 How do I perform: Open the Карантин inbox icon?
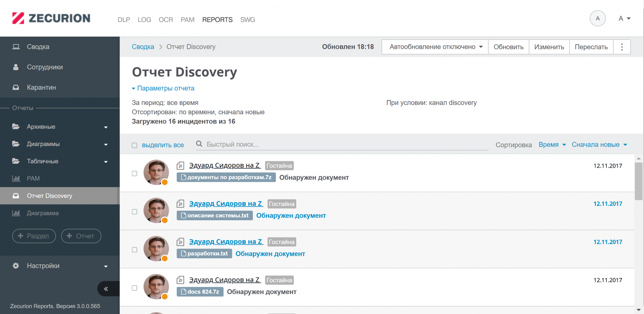click(x=16, y=87)
